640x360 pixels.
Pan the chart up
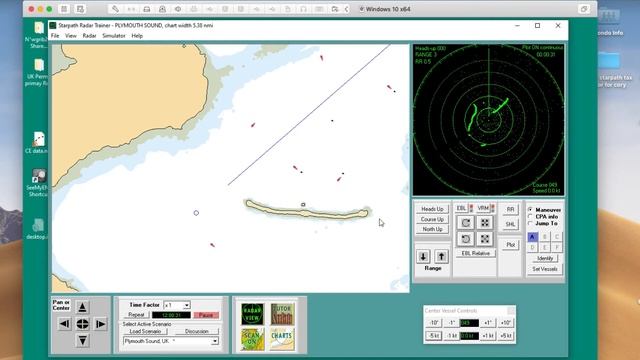pyautogui.click(x=82, y=307)
